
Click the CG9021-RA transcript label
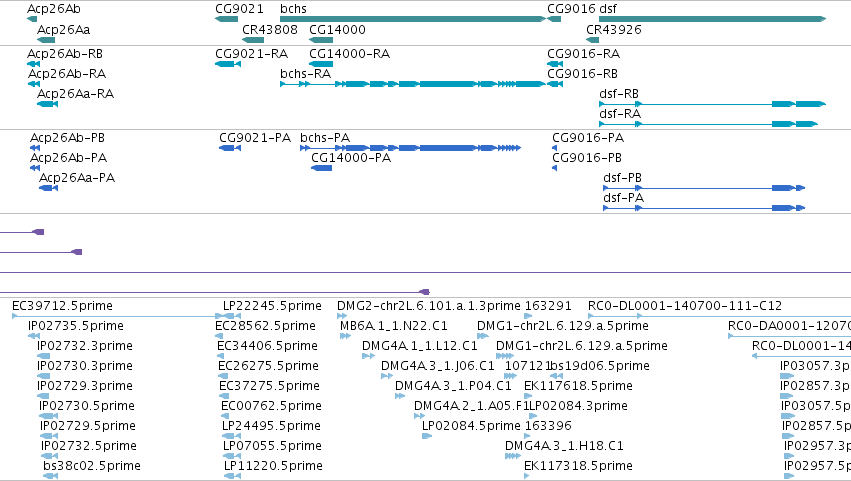click(252, 54)
